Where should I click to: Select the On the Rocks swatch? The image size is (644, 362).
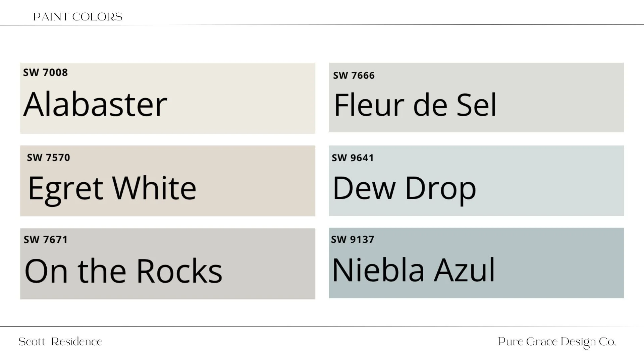168,264
